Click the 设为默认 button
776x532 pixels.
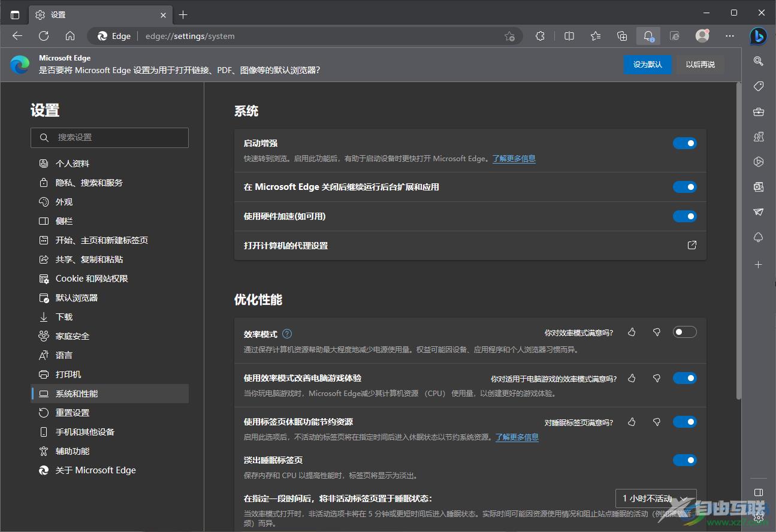tap(648, 65)
